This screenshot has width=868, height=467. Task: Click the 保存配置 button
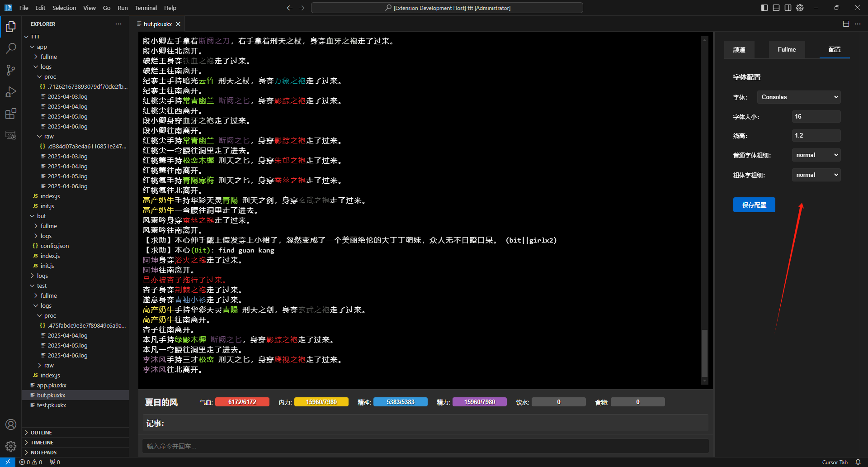tap(754, 205)
